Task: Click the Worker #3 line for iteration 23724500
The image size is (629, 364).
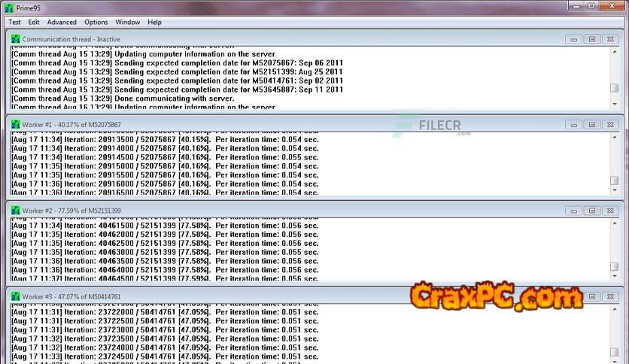Action: [x=165, y=356]
